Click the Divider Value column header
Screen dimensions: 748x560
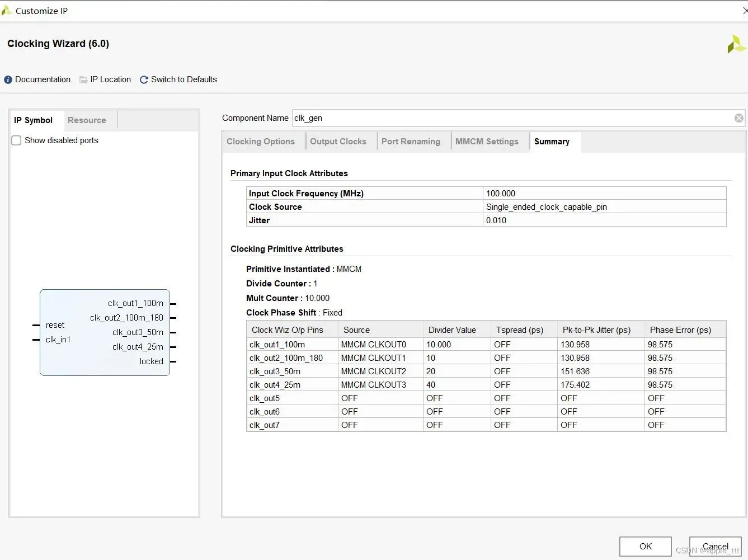tap(457, 330)
